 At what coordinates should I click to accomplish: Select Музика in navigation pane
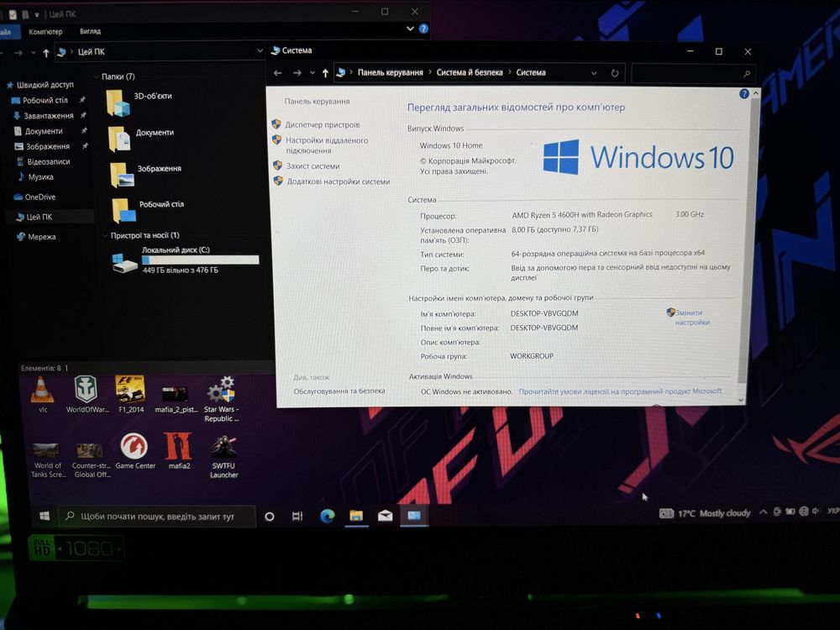click(40, 176)
